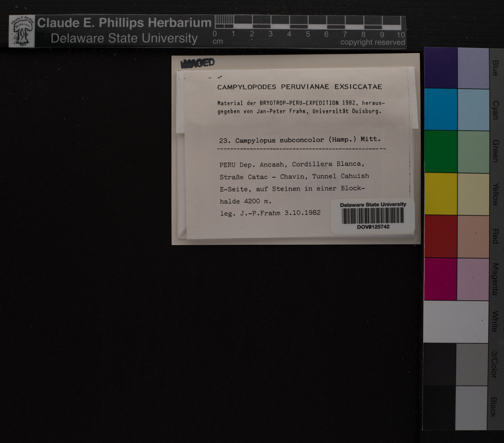Select the white color swatch
The height and width of the screenshot is (443, 504).
456,322
